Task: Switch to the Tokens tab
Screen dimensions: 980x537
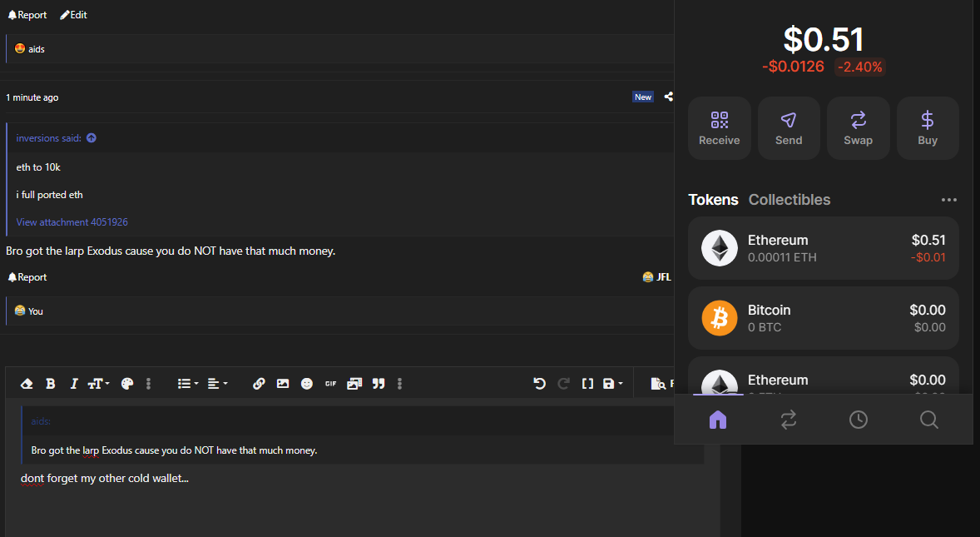Action: point(713,200)
